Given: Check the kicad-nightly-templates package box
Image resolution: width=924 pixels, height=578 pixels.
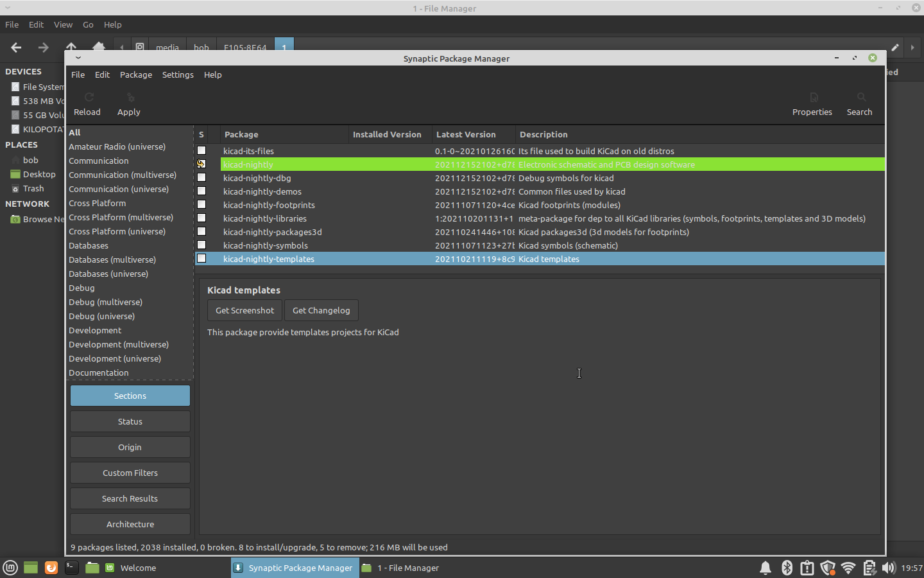Looking at the screenshot, I should point(201,258).
